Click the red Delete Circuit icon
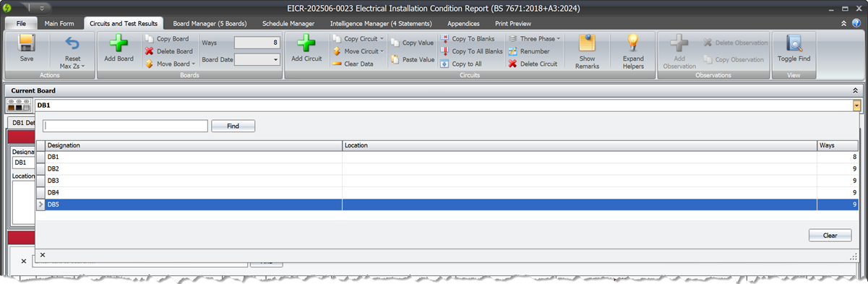This screenshot has width=868, height=284. [x=513, y=64]
